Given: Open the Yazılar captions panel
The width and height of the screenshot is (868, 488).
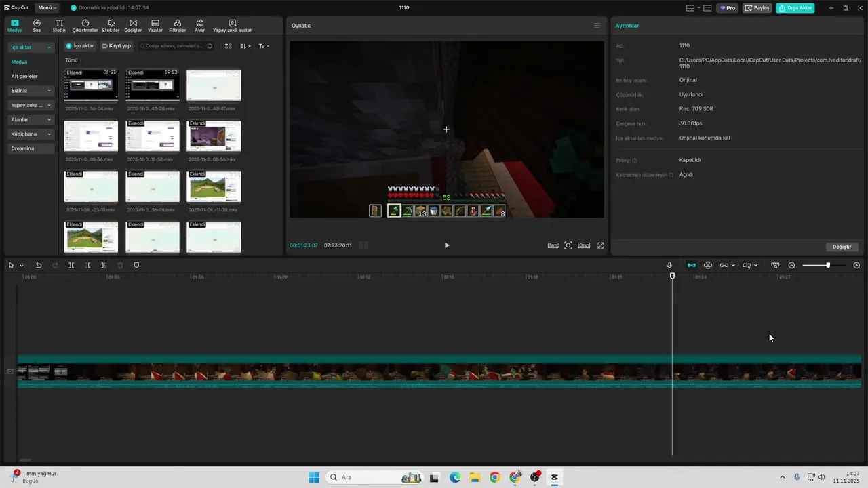Looking at the screenshot, I should 155,26.
